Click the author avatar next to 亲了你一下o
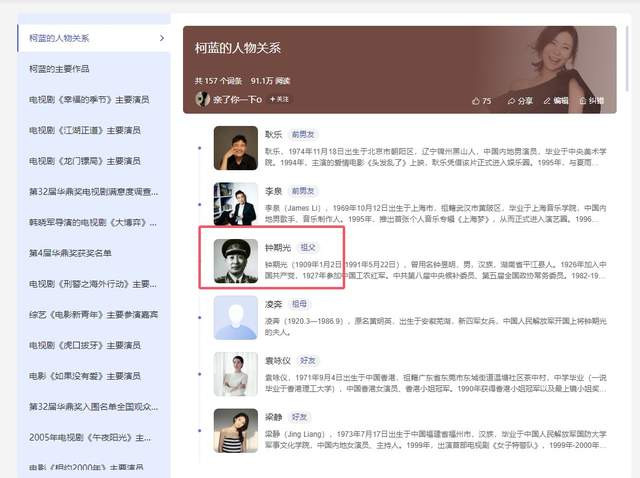 click(x=202, y=99)
